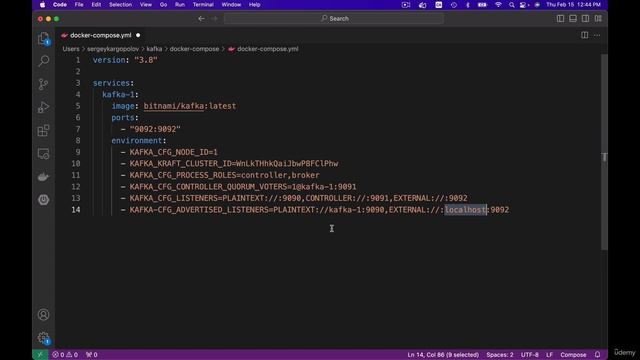640x360 pixels.
Task: Open the Edit menu
Action: [x=96, y=4]
